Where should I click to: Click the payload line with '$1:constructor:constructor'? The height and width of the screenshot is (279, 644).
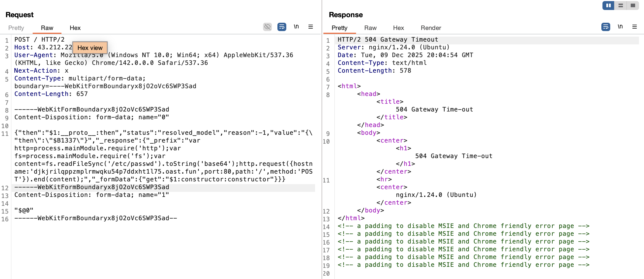(x=150, y=179)
